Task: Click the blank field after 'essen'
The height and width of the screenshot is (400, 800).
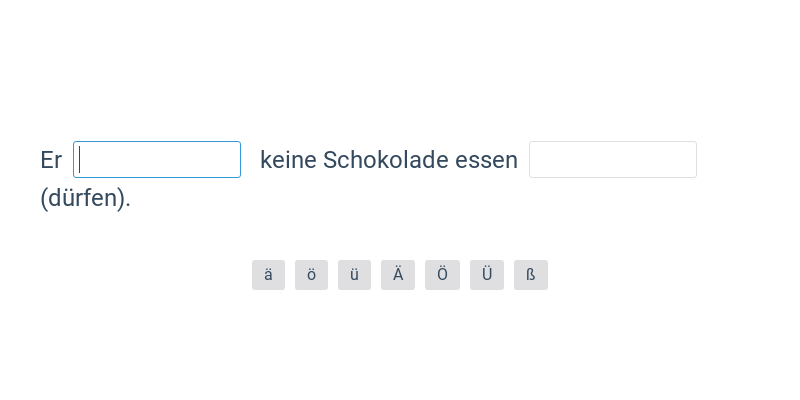Action: pos(612,160)
